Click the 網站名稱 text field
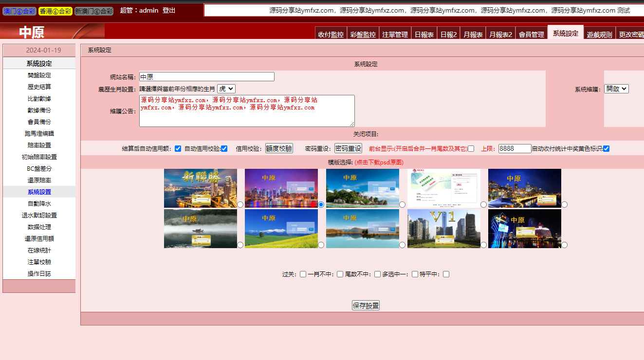Image resolution: width=644 pixels, height=360 pixels. click(206, 77)
